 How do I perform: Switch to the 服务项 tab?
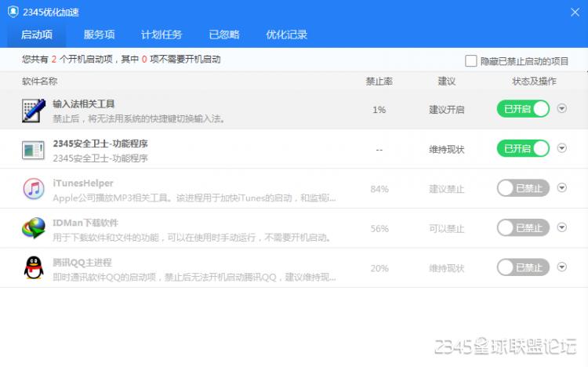click(99, 35)
